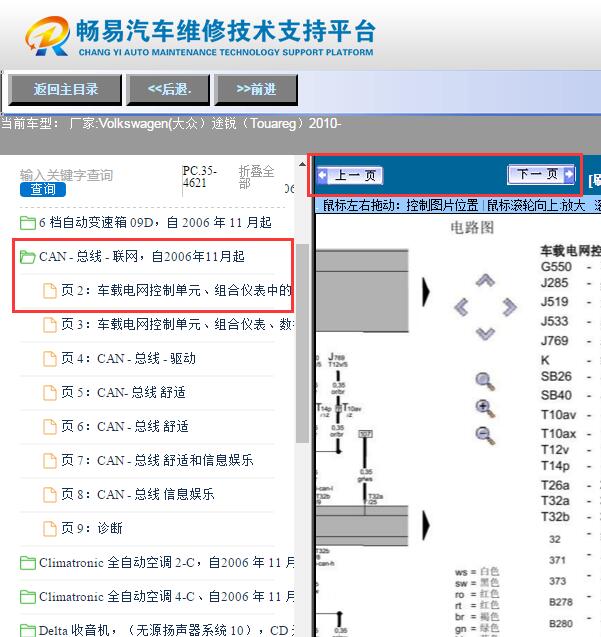Click the zoom out magnifier icon

pyautogui.click(x=485, y=436)
